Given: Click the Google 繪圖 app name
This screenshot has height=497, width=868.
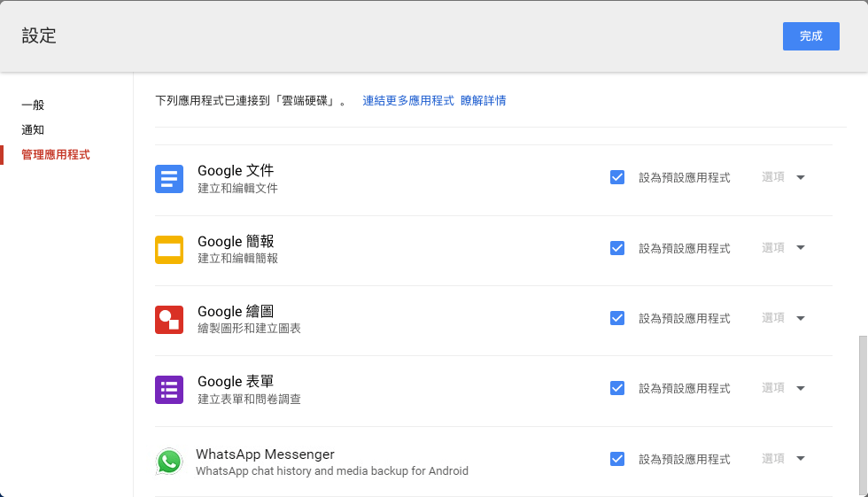Looking at the screenshot, I should click(x=236, y=311).
